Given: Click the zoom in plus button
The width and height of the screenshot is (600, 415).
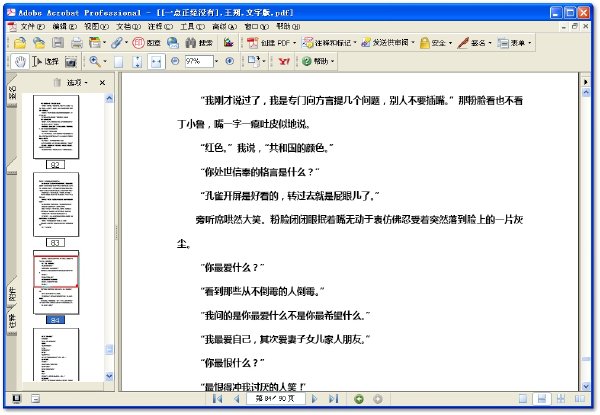Looking at the screenshot, I should (x=230, y=61).
